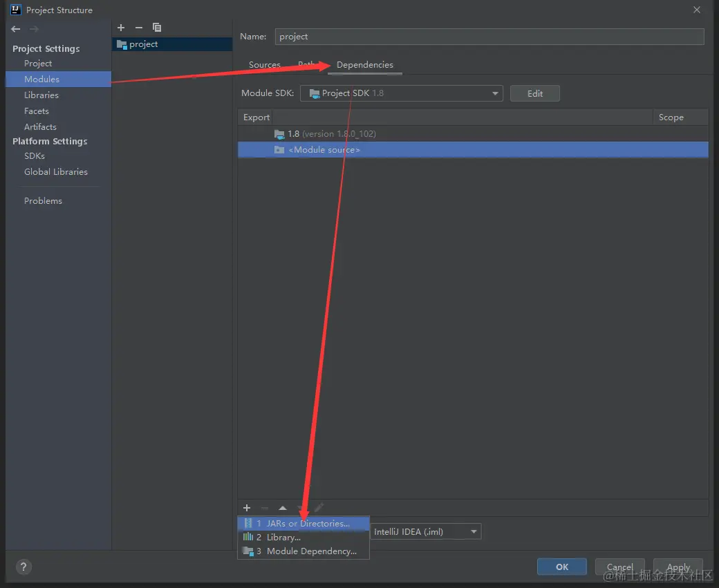This screenshot has width=719, height=588.
Task: Select Modules in Project Settings
Action: point(58,79)
